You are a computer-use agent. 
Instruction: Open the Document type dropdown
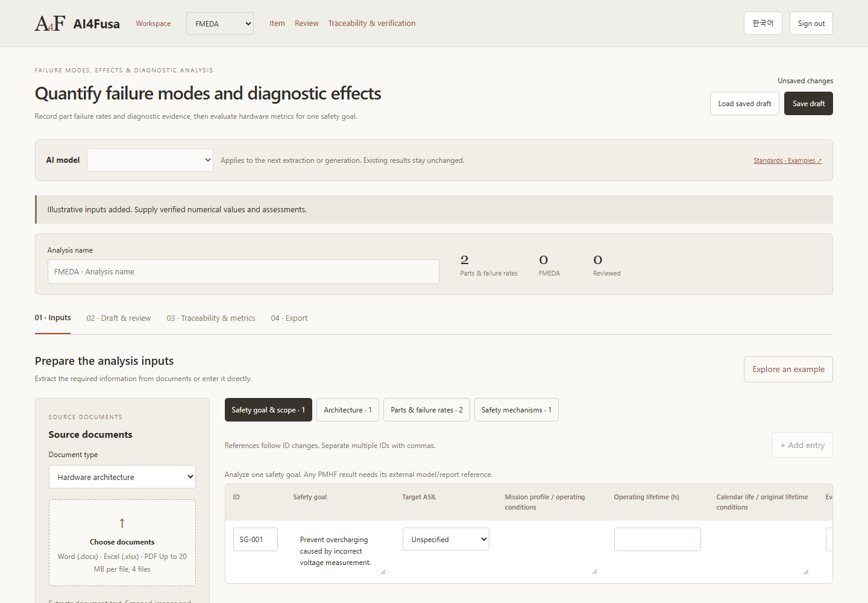coord(122,477)
